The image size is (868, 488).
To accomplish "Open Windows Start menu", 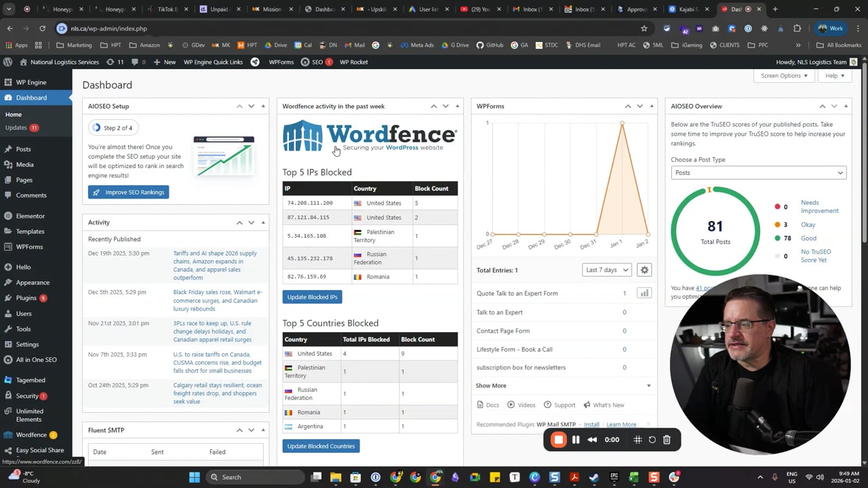I will [195, 477].
